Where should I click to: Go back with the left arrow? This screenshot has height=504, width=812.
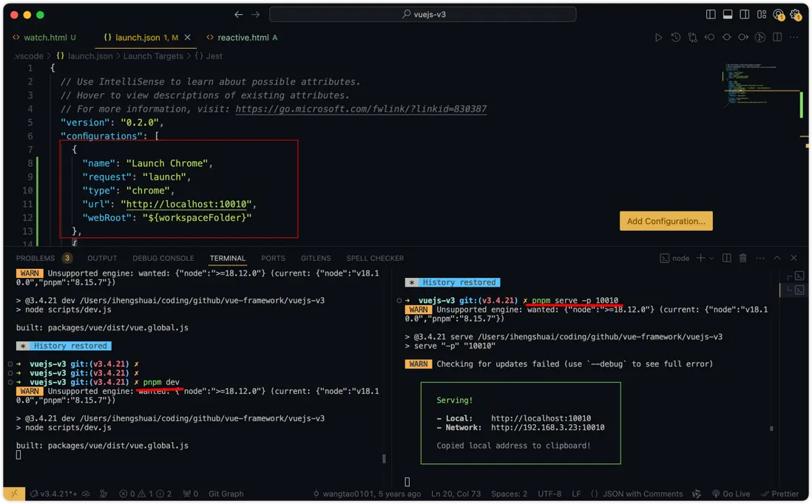[238, 15]
